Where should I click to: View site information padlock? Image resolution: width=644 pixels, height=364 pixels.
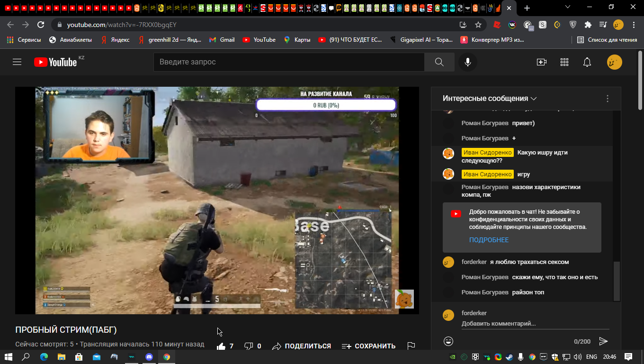[x=60, y=25]
